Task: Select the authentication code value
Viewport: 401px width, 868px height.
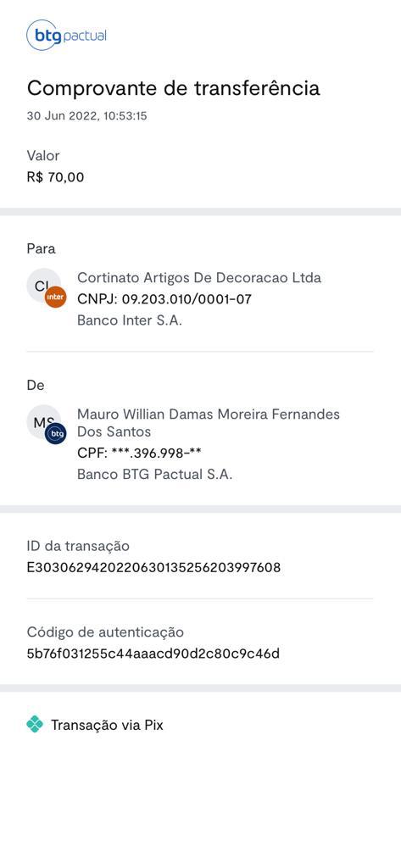Action: (153, 654)
